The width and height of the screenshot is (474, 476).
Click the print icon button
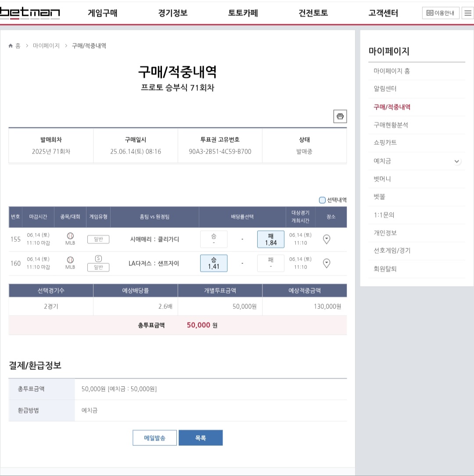340,116
